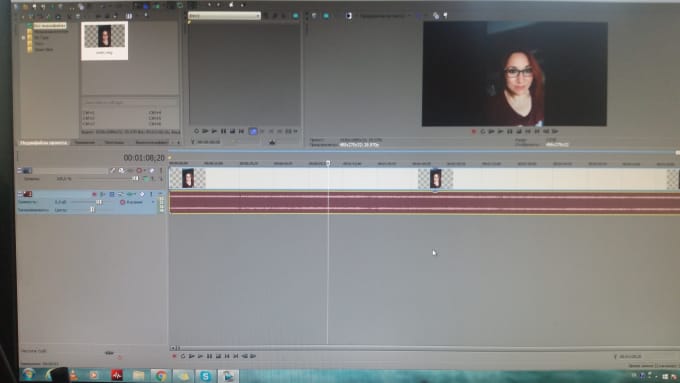Click Record in the timeline transport bar

coord(174,356)
